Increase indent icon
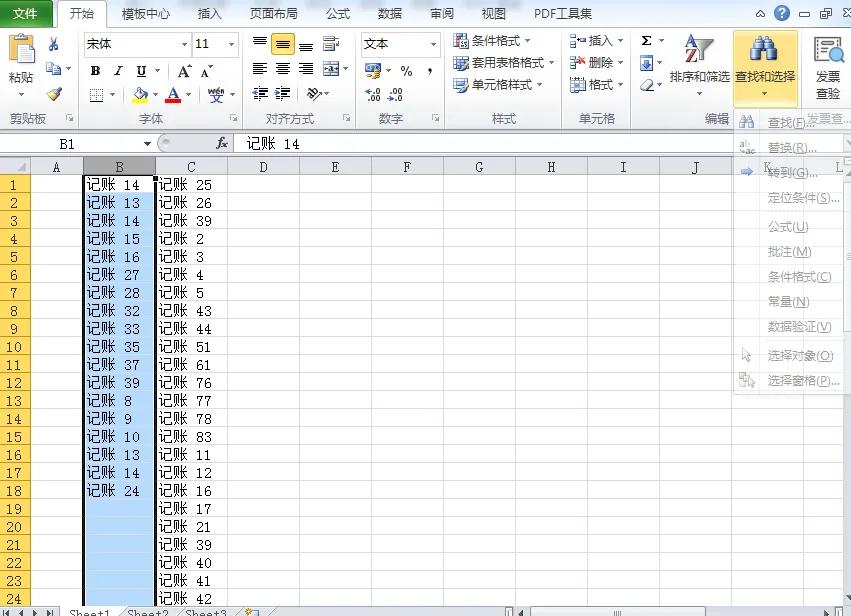The height and width of the screenshot is (616, 851). tap(282, 94)
